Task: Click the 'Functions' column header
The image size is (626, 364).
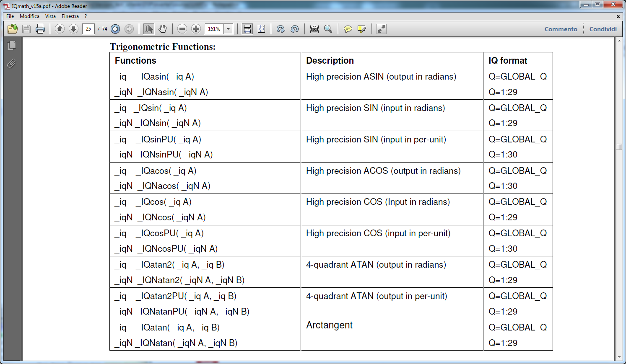Action: click(x=135, y=60)
